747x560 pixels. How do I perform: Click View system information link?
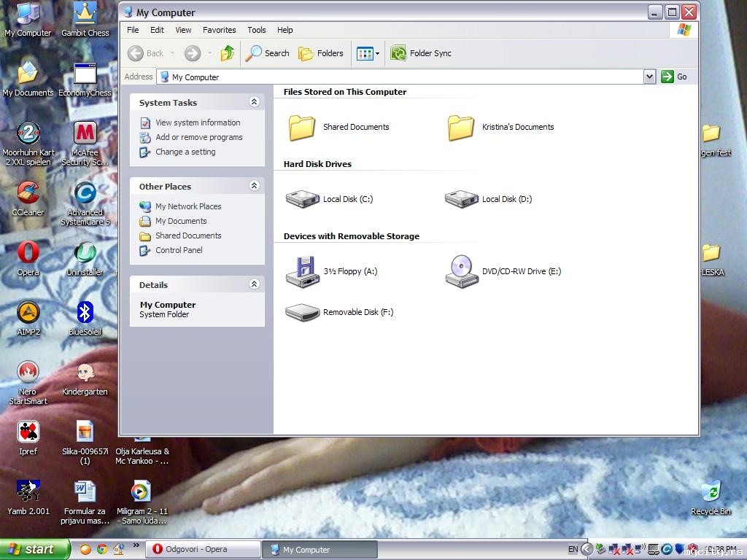pyautogui.click(x=198, y=122)
